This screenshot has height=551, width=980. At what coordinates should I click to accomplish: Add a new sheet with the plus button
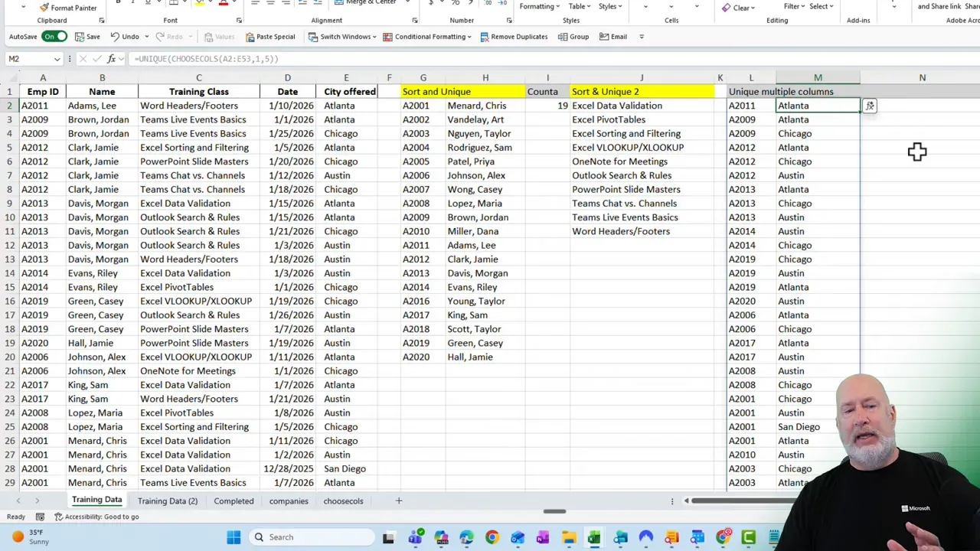[398, 500]
